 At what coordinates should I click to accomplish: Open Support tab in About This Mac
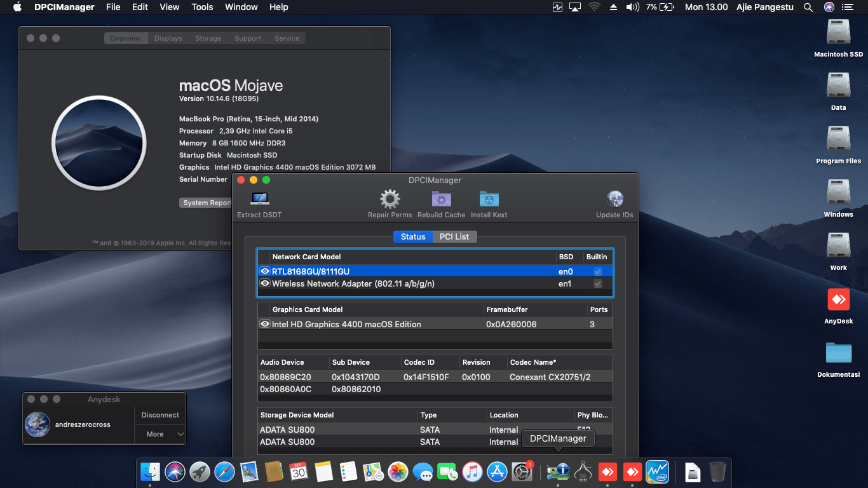coord(248,38)
